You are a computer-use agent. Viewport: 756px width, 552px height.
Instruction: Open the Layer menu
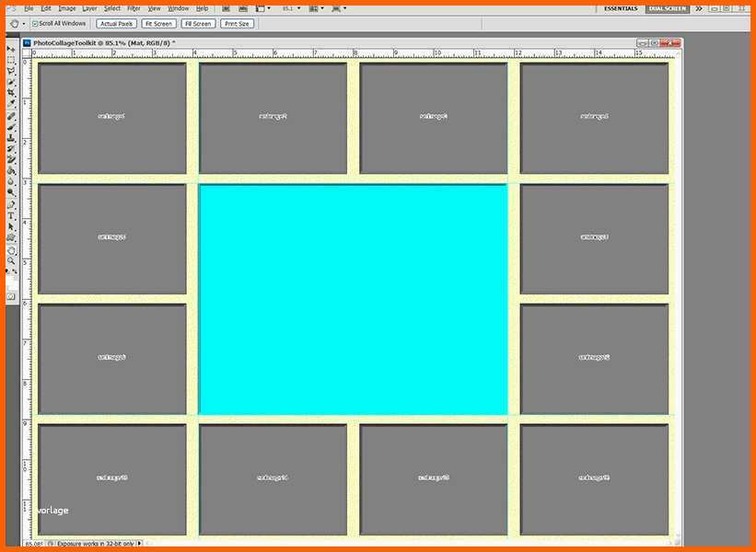[89, 8]
